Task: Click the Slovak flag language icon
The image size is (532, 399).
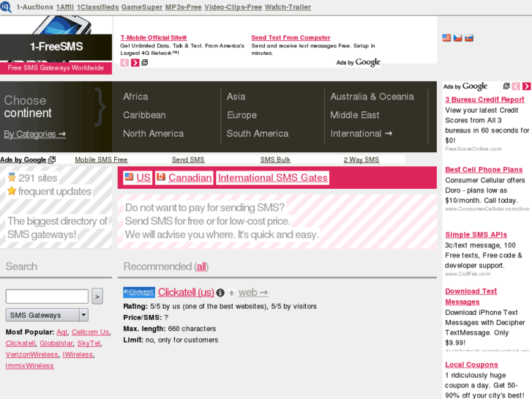Action: coord(469,37)
